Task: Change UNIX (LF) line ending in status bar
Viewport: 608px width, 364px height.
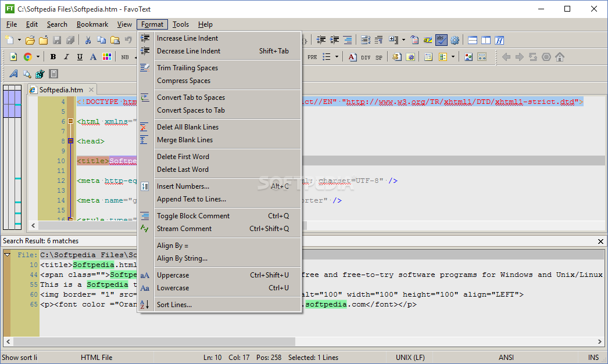Action: pyautogui.click(x=410, y=358)
